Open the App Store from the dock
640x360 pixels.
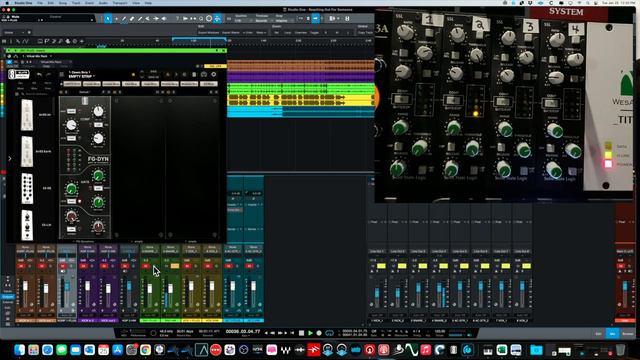(118, 350)
